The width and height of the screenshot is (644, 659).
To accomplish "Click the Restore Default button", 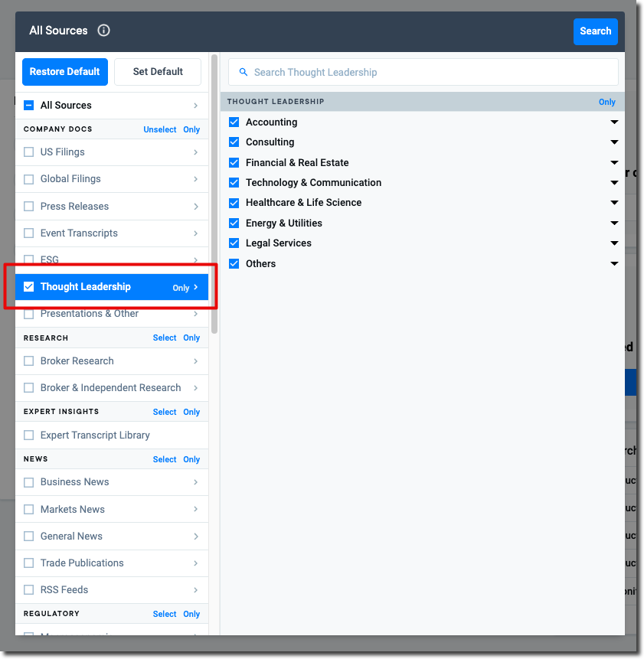I will (64, 71).
